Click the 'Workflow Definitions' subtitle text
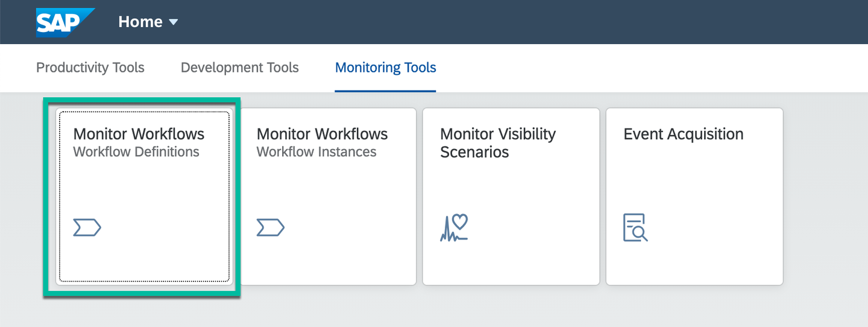 136,152
